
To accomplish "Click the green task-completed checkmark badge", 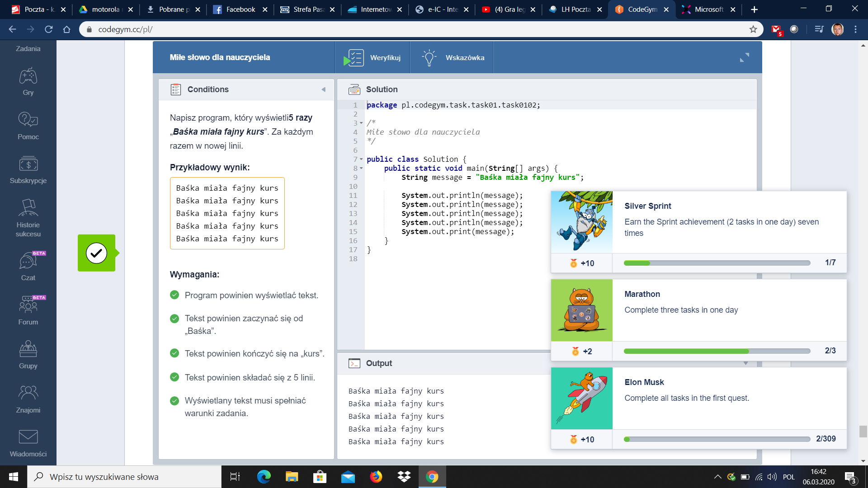I will [x=96, y=253].
